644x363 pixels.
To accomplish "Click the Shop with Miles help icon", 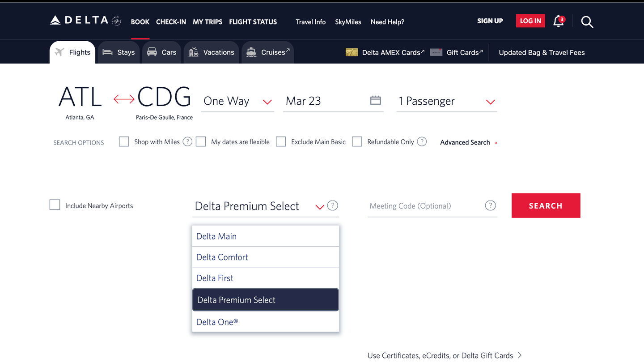I will coord(187,141).
